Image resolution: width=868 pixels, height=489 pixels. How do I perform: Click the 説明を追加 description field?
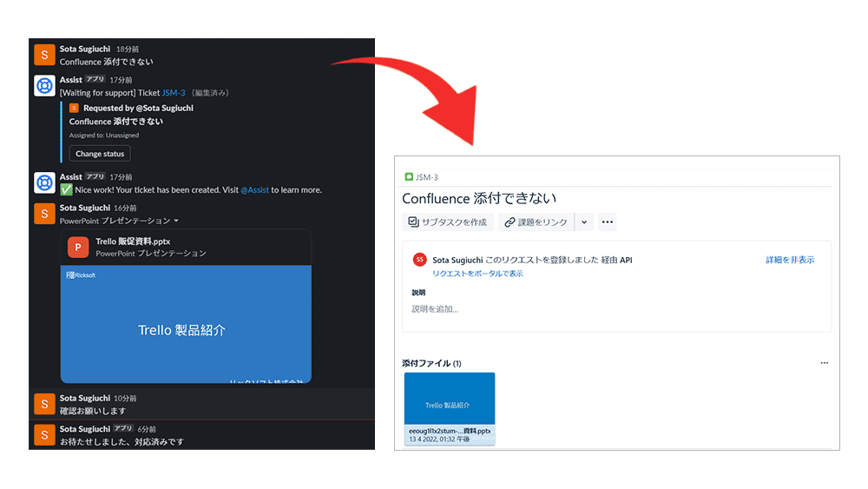435,309
